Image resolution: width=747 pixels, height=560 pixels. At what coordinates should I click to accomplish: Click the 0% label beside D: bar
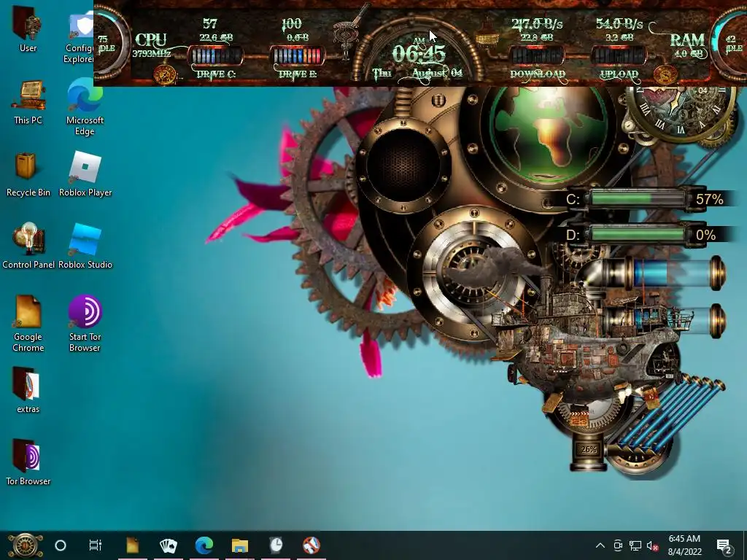point(705,235)
